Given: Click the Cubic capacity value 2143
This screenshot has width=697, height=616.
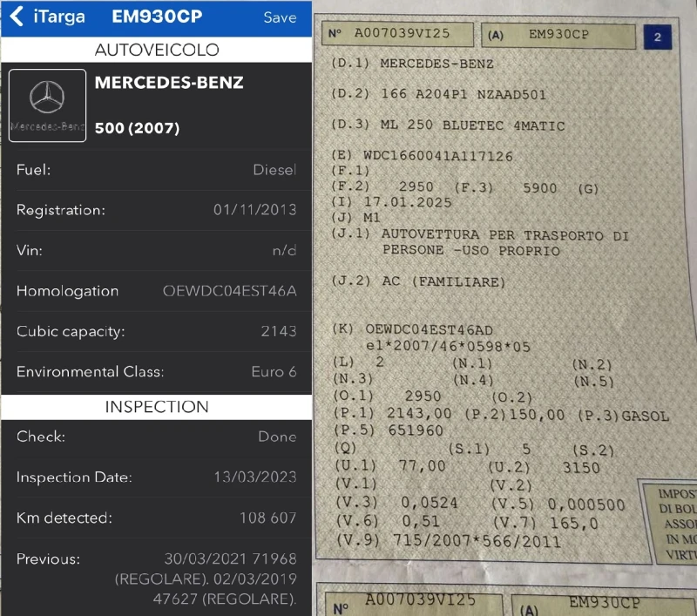Looking at the screenshot, I should 278,331.
